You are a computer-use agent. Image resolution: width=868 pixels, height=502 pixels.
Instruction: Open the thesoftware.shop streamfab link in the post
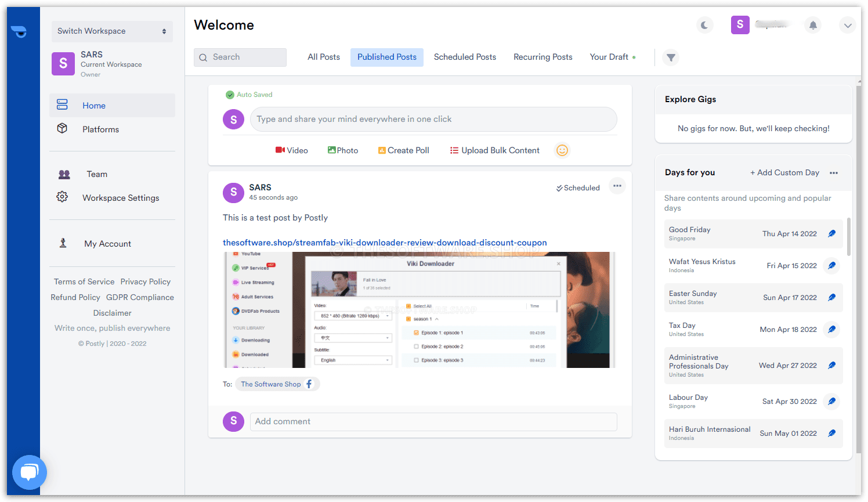point(385,243)
